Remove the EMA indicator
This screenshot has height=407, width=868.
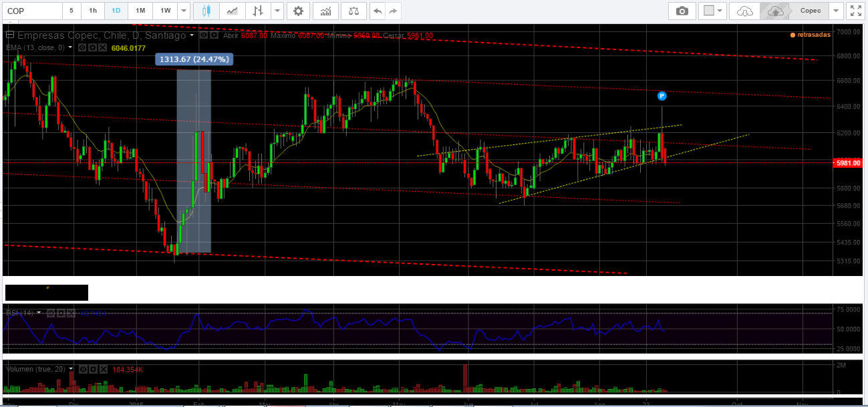tap(104, 48)
